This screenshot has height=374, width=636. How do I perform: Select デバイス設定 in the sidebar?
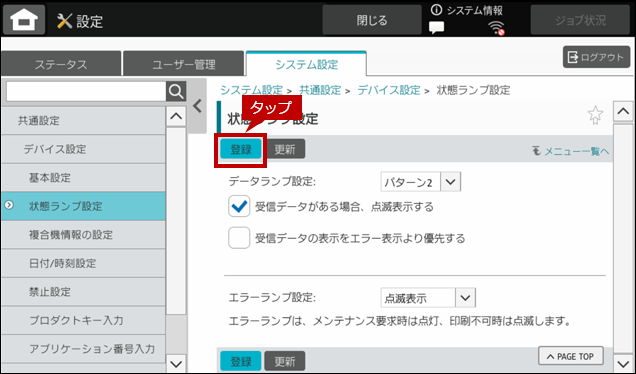click(83, 149)
